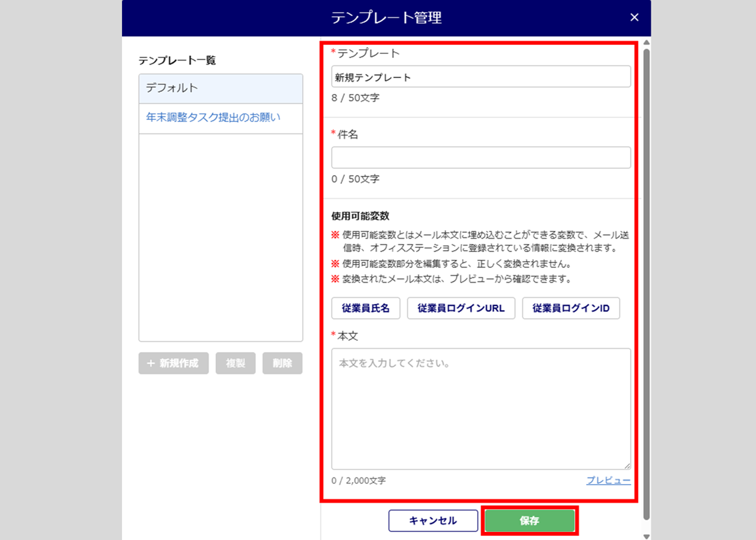This screenshot has width=756, height=540.
Task: Click the vertical scrollbar thumb
Action: (646, 280)
